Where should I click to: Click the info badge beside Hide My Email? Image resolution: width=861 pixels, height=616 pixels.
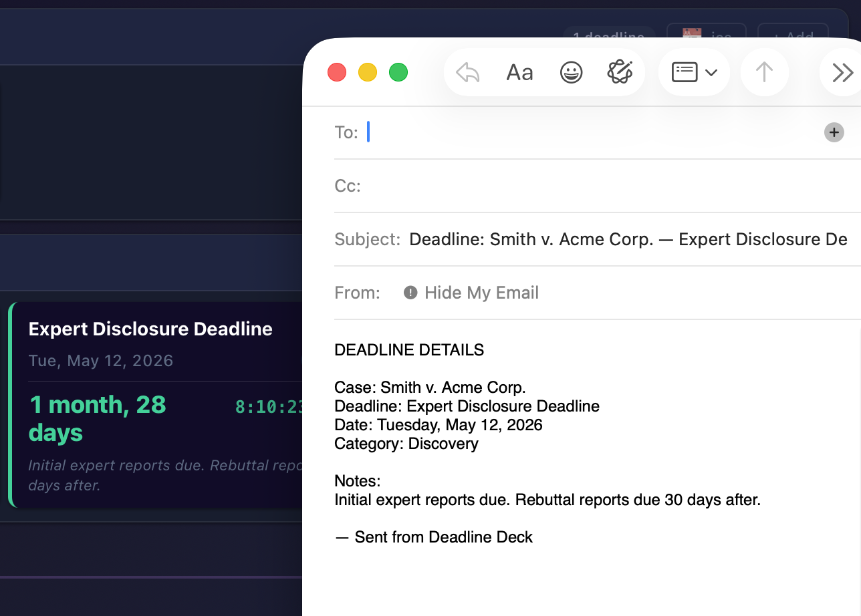[x=410, y=292]
